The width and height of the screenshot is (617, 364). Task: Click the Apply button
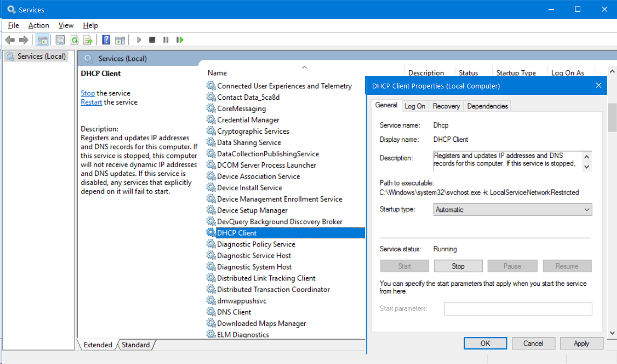[x=581, y=343]
